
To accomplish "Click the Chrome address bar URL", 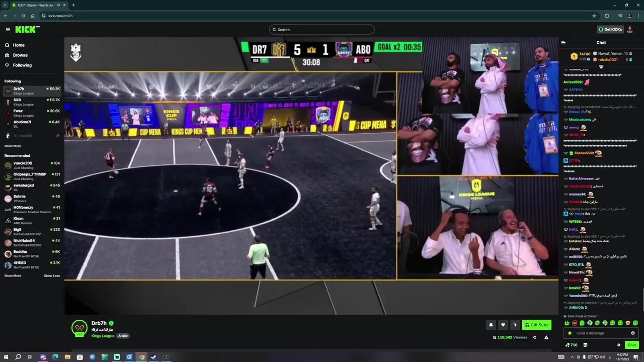I will tap(60, 16).
